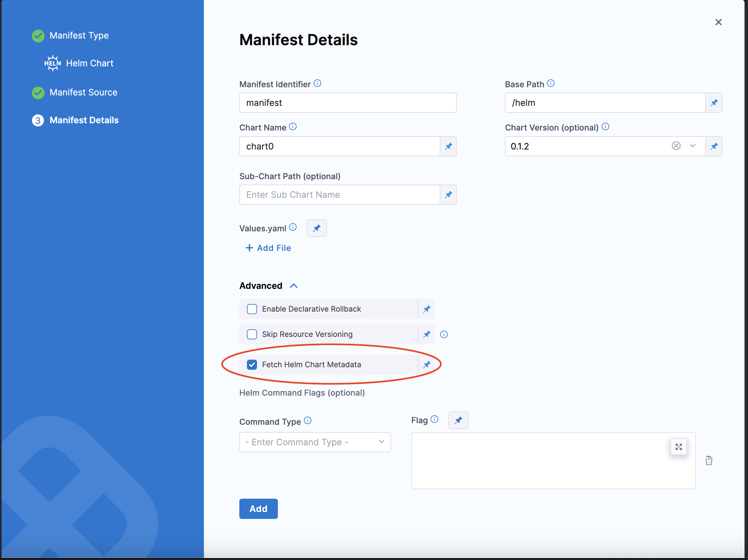Click the Sub Chart Name input field
Image resolution: width=748 pixels, height=560 pixels.
point(339,195)
